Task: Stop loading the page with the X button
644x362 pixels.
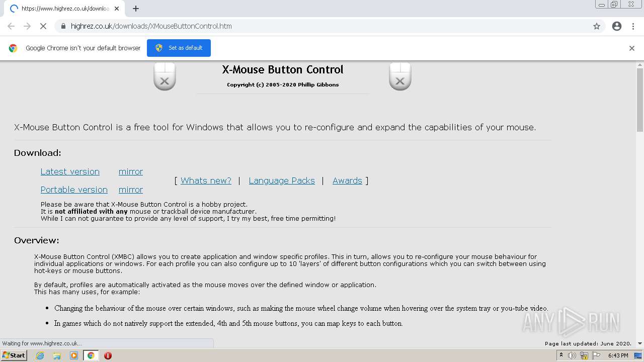Action: pyautogui.click(x=43, y=26)
